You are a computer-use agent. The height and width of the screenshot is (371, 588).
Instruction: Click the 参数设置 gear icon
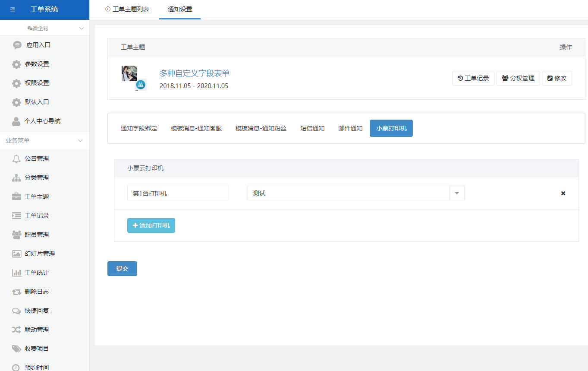16,64
